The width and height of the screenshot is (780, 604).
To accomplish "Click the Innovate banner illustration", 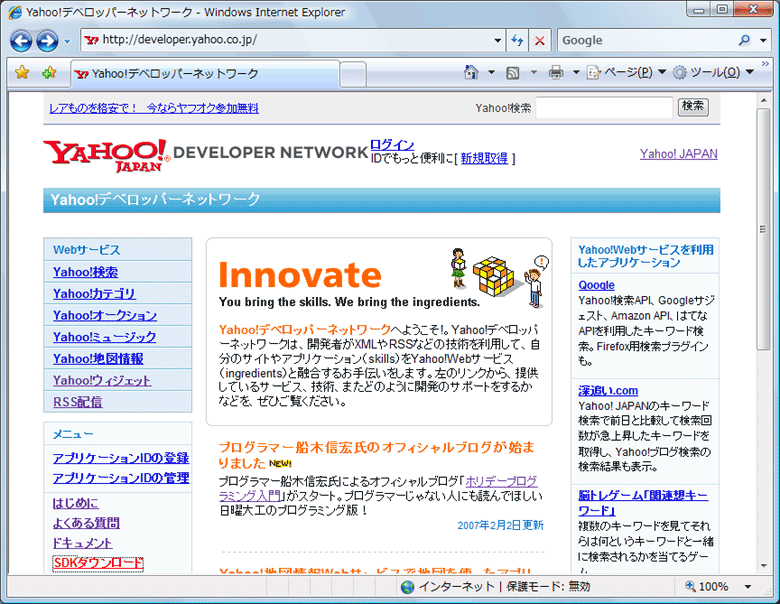I will pos(500,277).
